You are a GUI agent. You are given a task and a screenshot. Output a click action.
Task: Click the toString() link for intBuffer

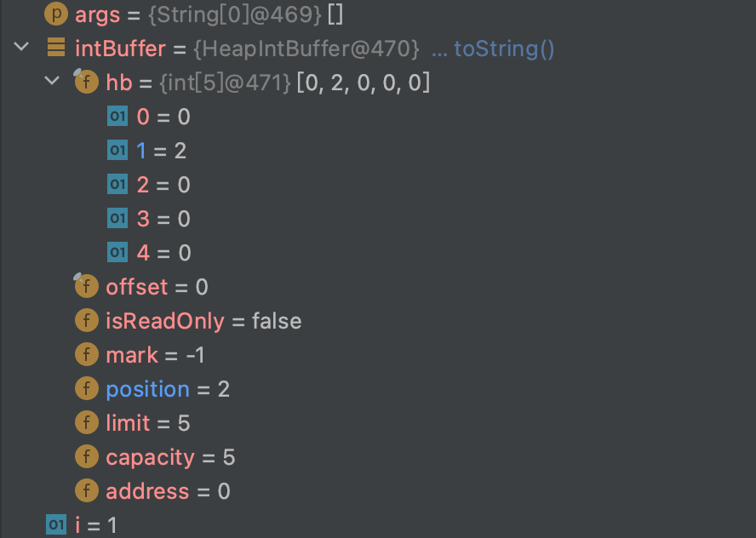click(504, 49)
